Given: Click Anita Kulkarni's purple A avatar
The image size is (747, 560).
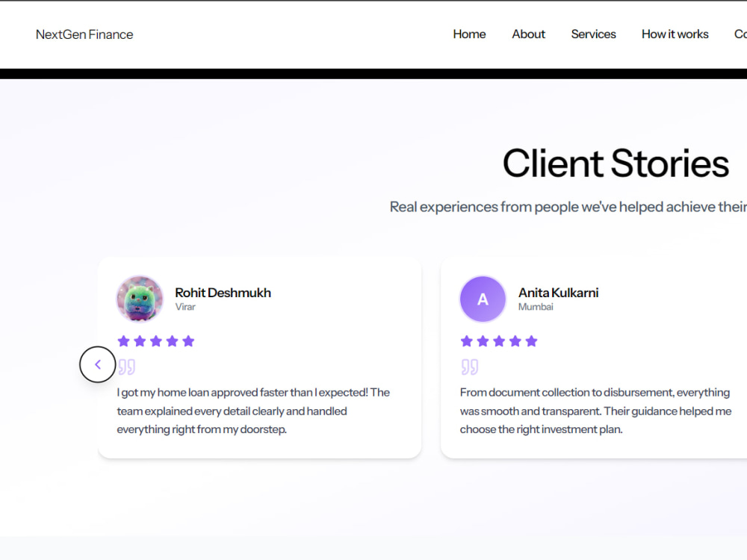Looking at the screenshot, I should click(483, 299).
